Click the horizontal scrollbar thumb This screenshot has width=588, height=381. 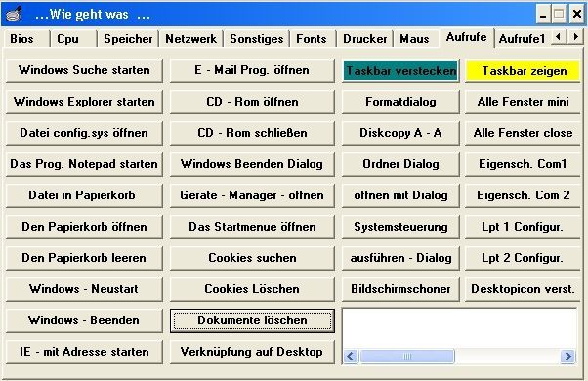point(407,356)
